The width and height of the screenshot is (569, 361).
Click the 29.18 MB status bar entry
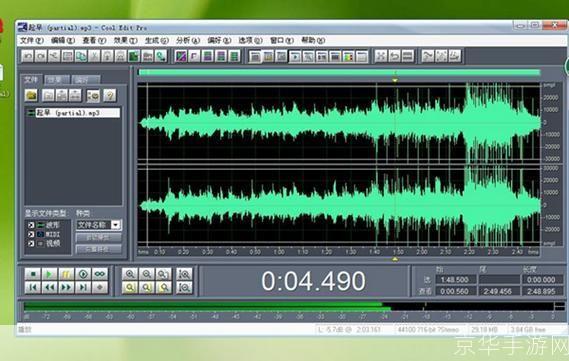(x=485, y=330)
